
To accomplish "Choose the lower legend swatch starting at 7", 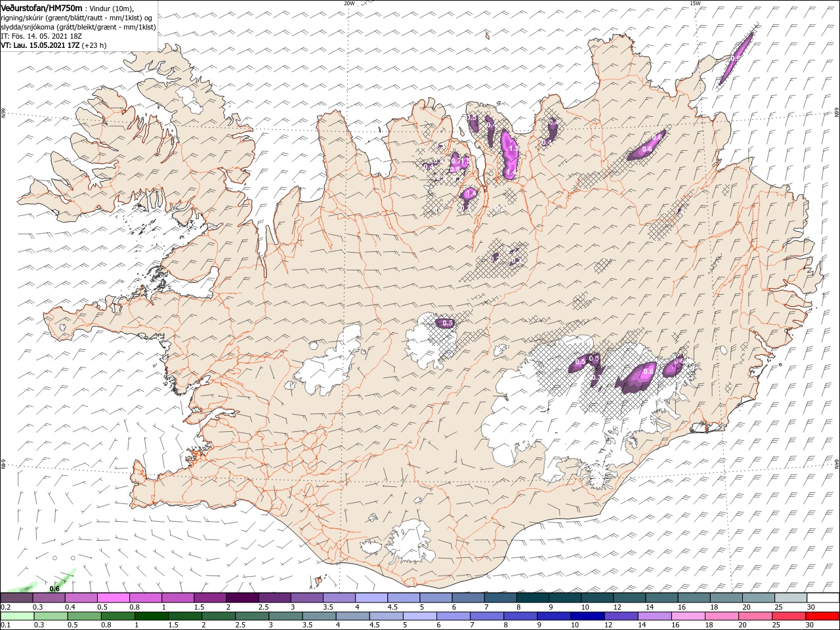I will click(x=486, y=617).
